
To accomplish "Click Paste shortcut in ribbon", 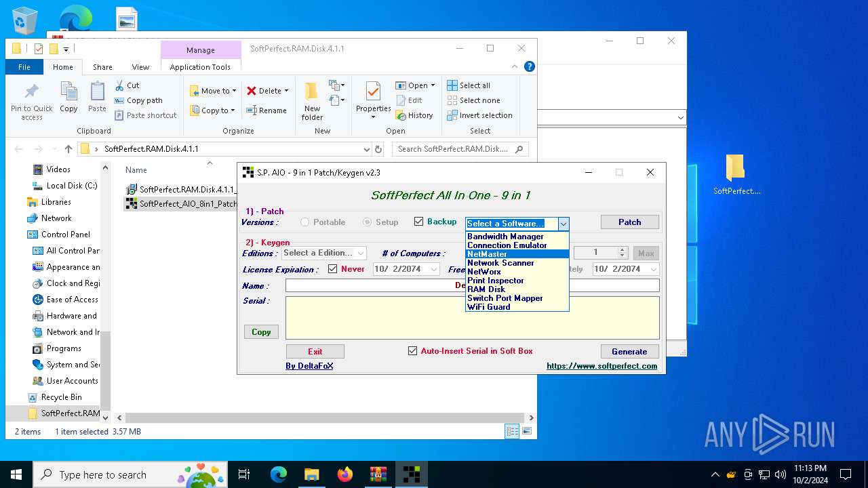I will coord(145,115).
